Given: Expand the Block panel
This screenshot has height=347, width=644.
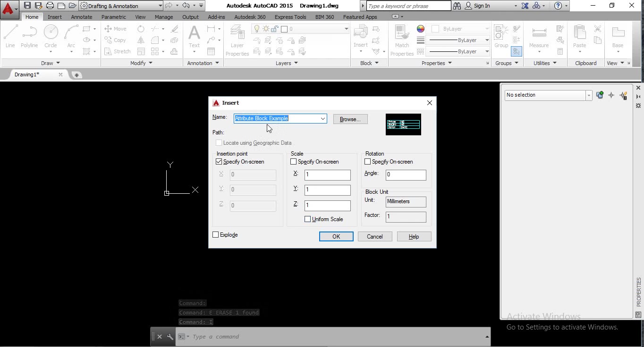Looking at the screenshot, I should [369, 63].
